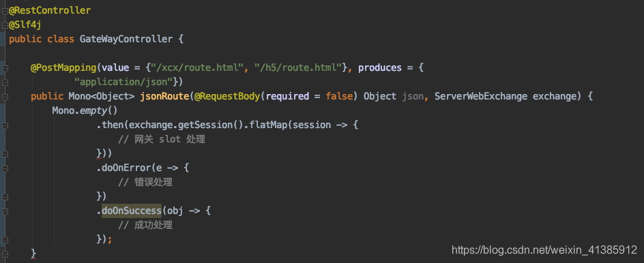Screen dimensions: 644x263
Task: Click the "/h5/route.html" string literal
Action: (299, 67)
